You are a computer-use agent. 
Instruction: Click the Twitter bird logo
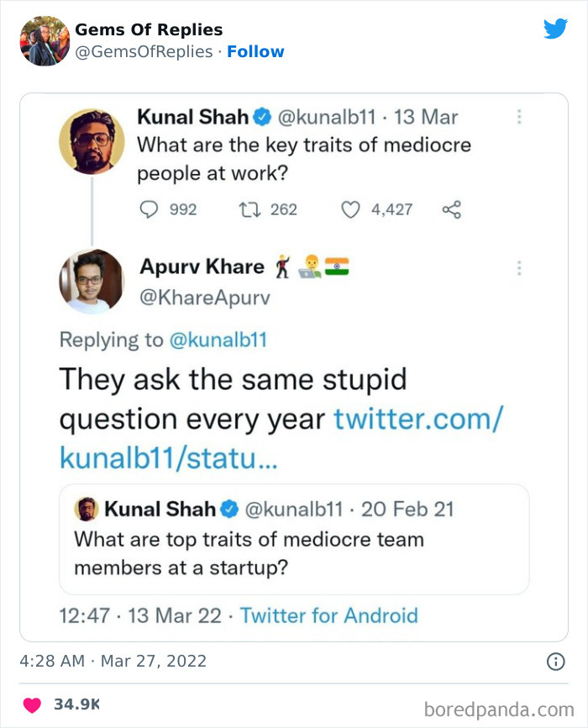click(x=556, y=28)
